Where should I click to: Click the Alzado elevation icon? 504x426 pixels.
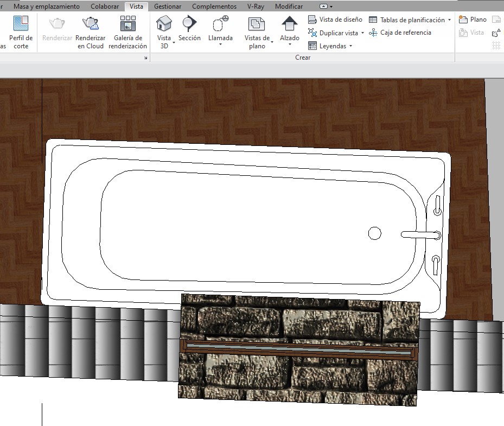click(x=290, y=24)
